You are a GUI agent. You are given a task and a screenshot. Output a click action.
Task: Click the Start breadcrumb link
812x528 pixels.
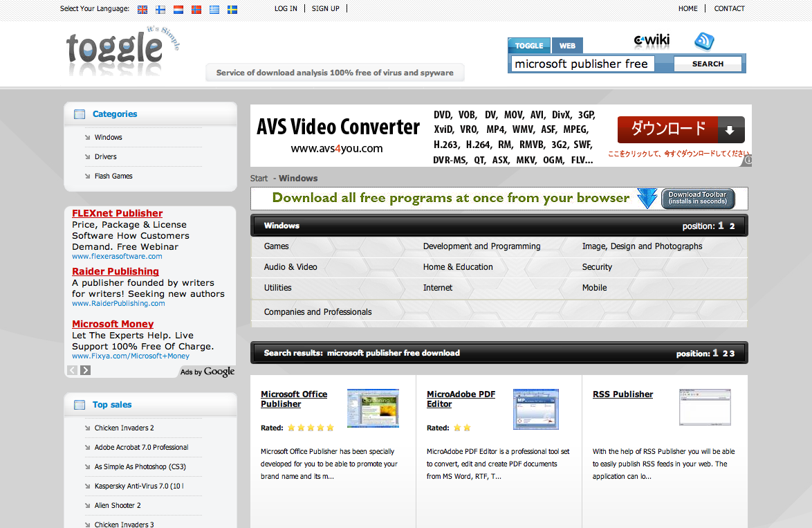click(x=259, y=179)
